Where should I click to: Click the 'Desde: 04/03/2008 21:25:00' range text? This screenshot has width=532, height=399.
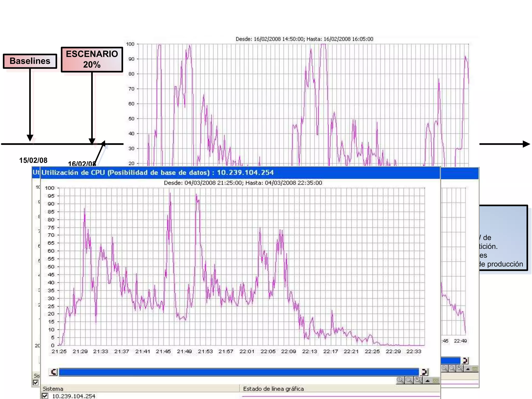tap(204, 183)
